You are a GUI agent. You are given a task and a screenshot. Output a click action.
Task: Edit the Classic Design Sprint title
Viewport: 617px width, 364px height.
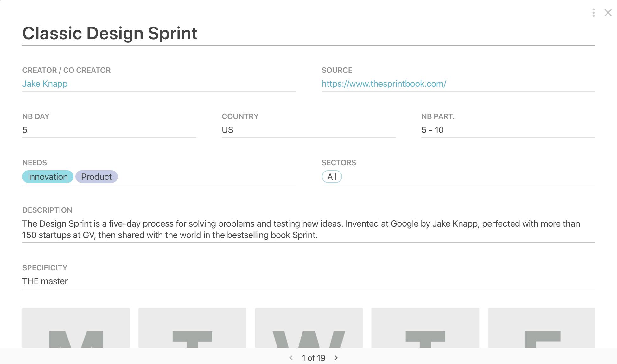110,33
